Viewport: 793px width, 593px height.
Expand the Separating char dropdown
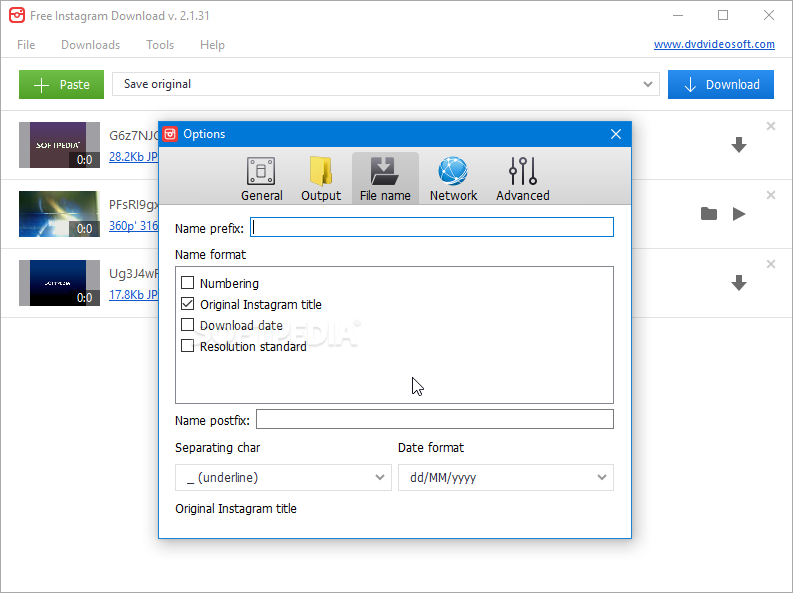283,477
